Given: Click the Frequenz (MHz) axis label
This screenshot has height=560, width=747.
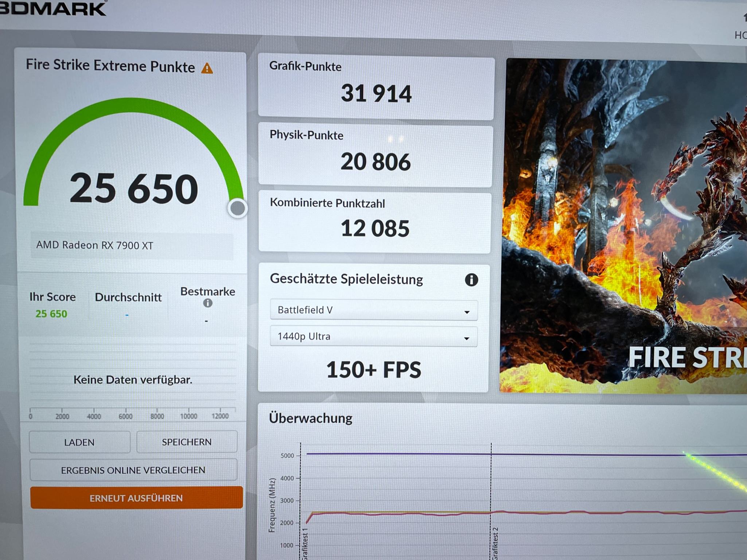Looking at the screenshot, I should 272,505.
